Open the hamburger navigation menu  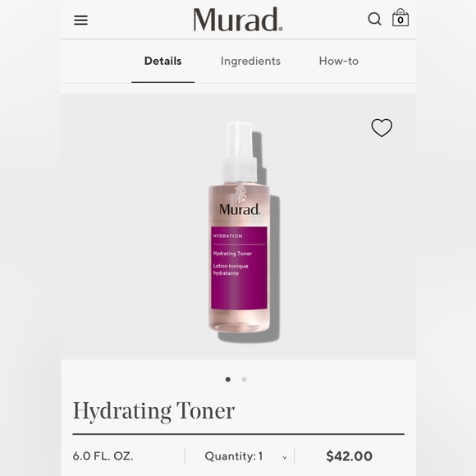(x=80, y=20)
